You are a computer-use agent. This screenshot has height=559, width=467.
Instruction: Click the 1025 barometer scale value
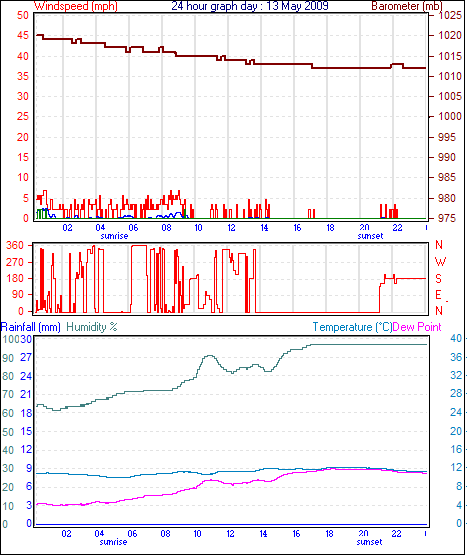[450, 15]
